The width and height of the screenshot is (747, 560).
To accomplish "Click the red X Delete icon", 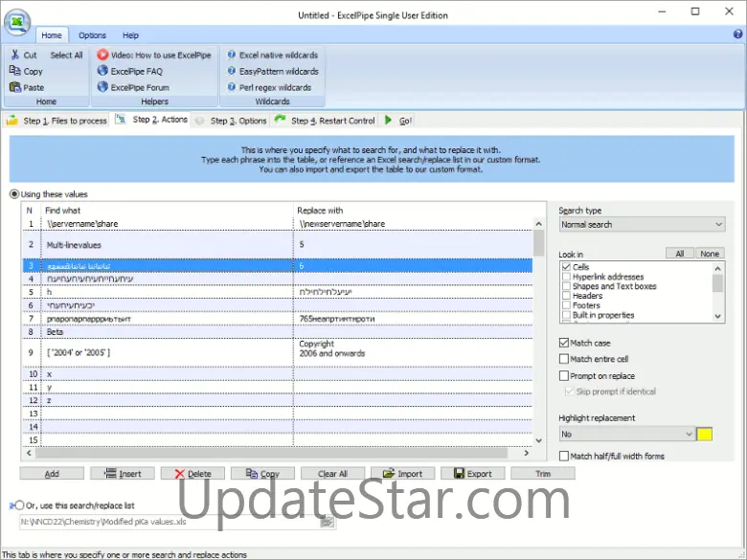I will coord(180,473).
